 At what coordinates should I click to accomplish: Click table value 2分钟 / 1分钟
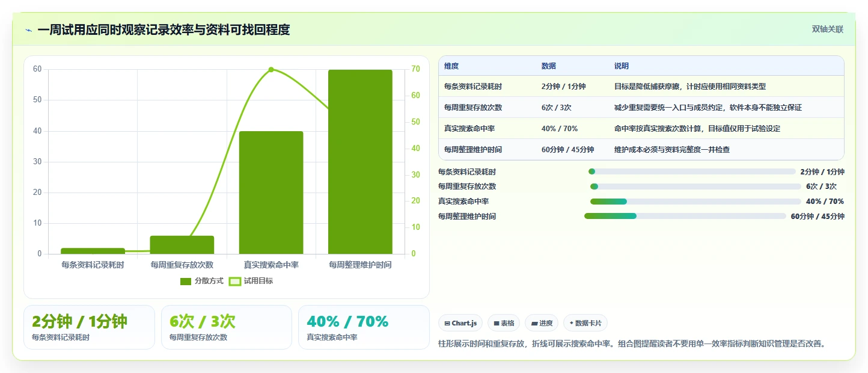tap(563, 87)
